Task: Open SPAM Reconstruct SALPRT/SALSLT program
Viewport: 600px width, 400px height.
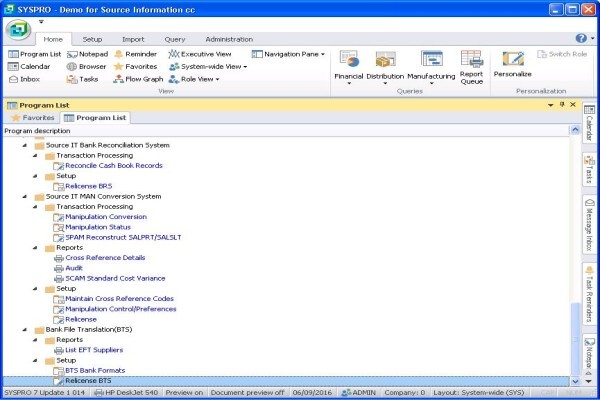Action: [x=123, y=237]
